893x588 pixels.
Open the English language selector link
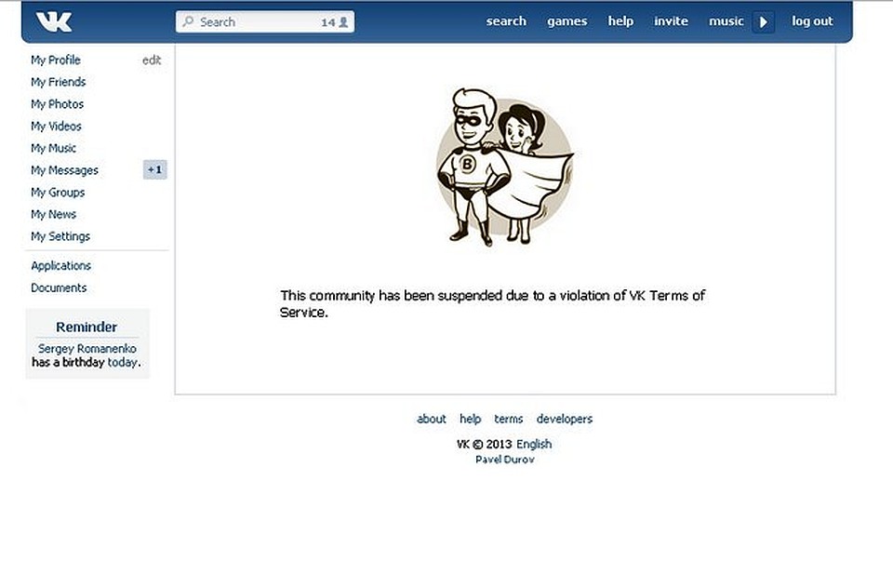(534, 444)
